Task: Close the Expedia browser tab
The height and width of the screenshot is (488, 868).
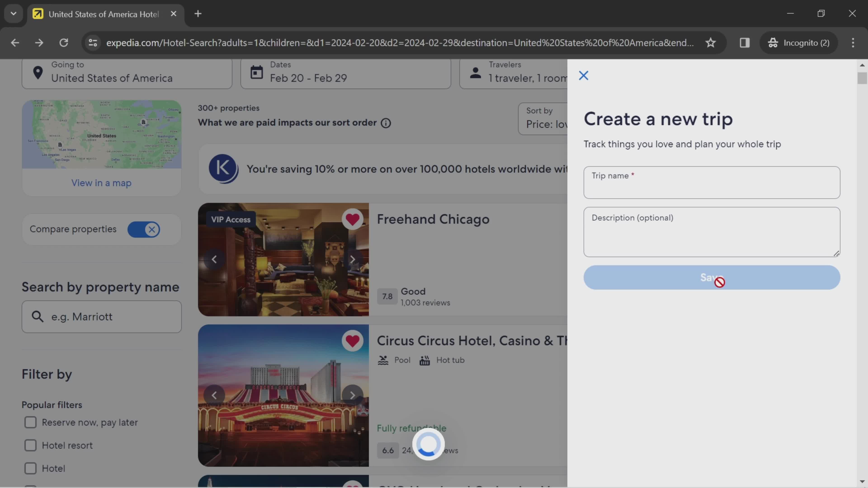Action: 174,14
